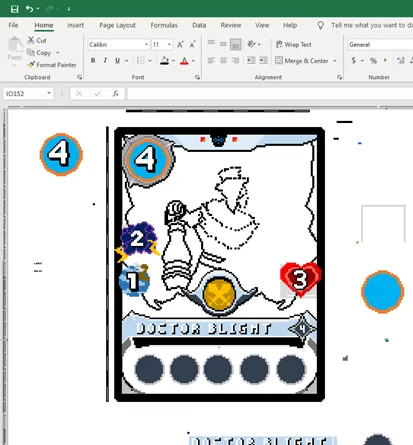
Task: Switch to the Review tab
Action: click(231, 25)
